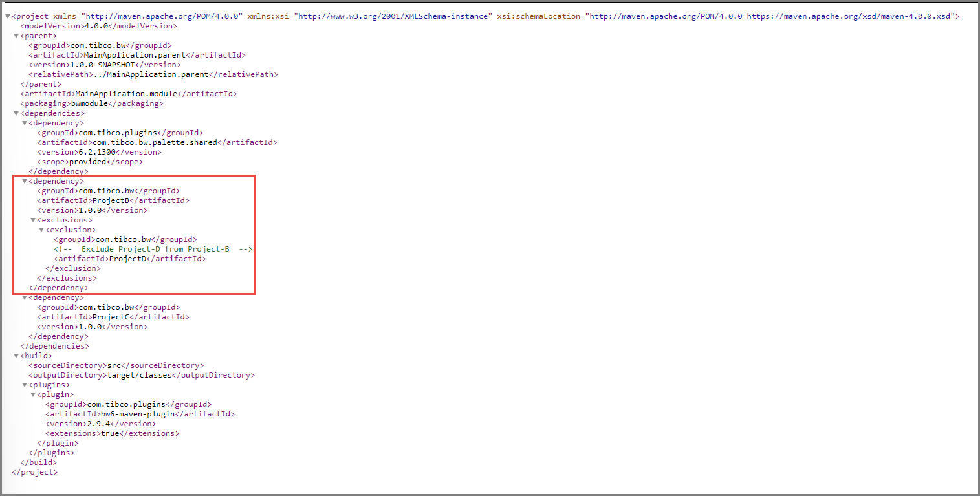Collapse the exclusion node for ProjectD
The width and height of the screenshot is (980, 496).
tap(41, 230)
